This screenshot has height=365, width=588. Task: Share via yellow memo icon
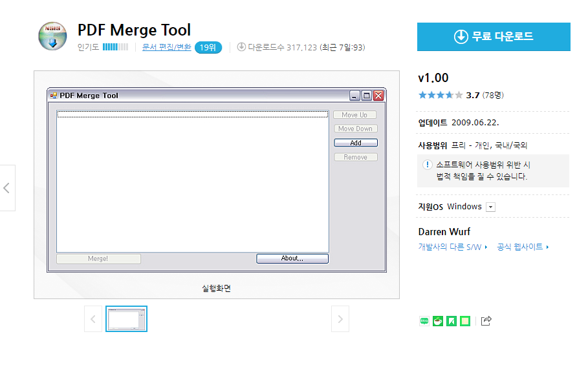pyautogui.click(x=465, y=321)
